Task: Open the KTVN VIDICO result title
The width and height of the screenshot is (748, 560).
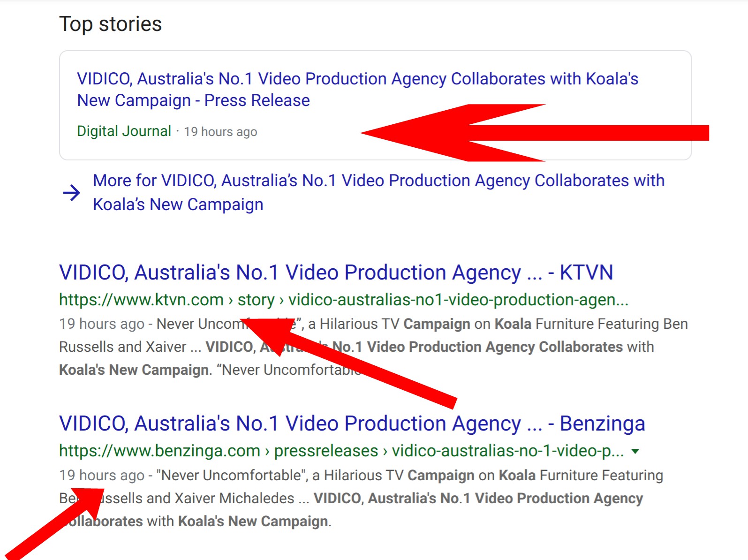Action: point(336,272)
